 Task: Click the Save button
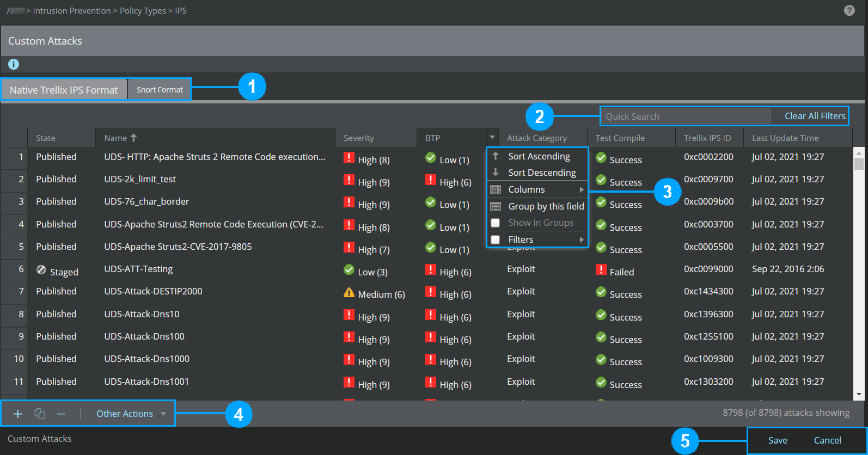click(778, 440)
